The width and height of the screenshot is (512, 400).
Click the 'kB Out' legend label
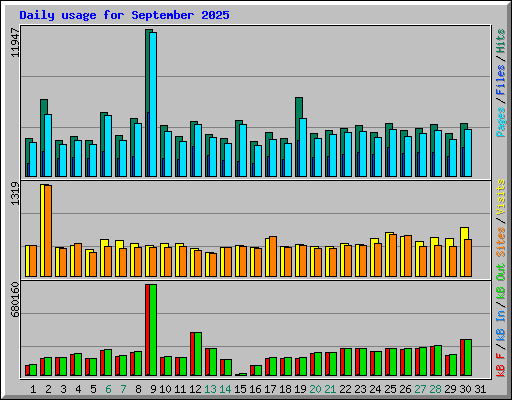[x=501, y=282]
